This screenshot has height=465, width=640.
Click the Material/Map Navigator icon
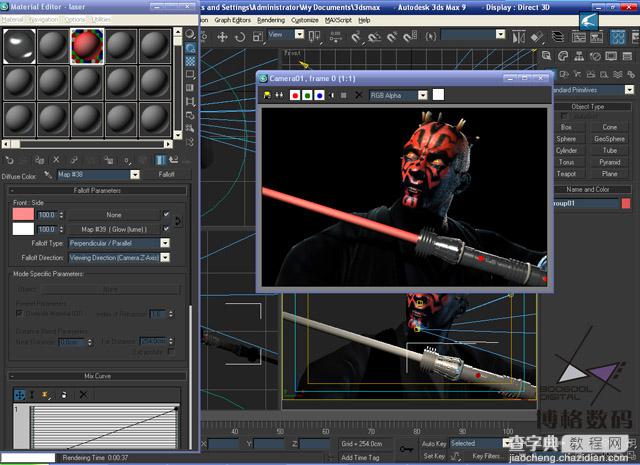coord(190,142)
